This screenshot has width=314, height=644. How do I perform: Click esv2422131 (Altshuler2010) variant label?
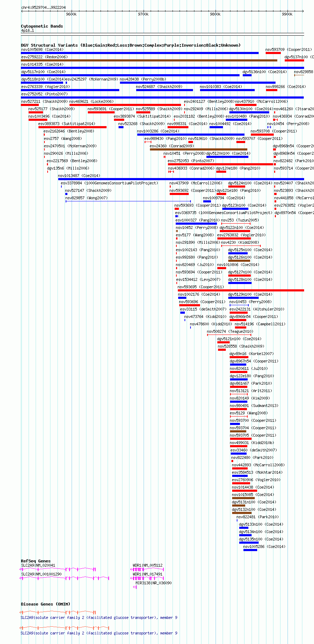pos(257,309)
